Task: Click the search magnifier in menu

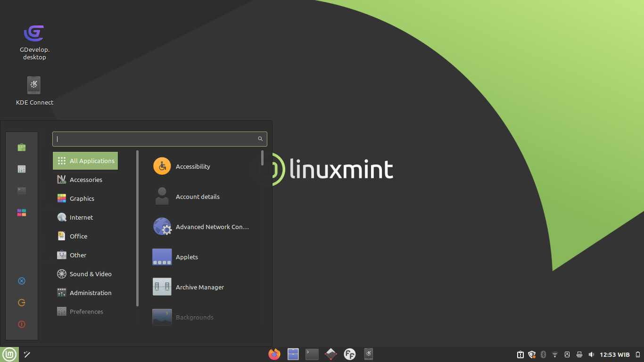Action: [x=260, y=139]
